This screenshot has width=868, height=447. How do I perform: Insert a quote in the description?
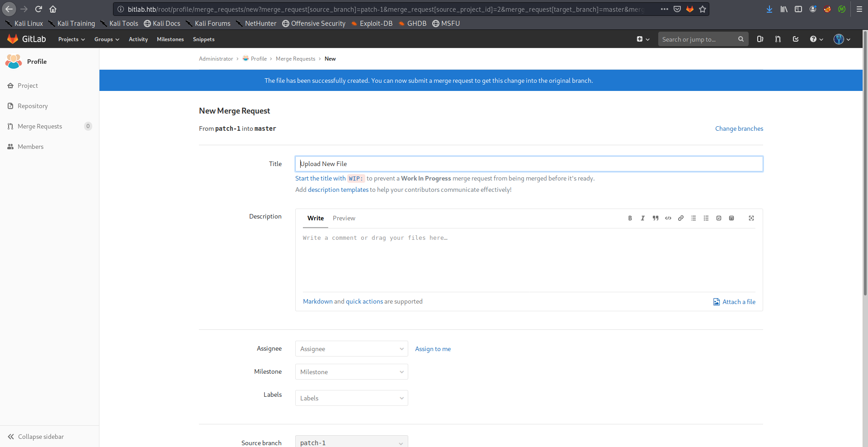click(655, 218)
